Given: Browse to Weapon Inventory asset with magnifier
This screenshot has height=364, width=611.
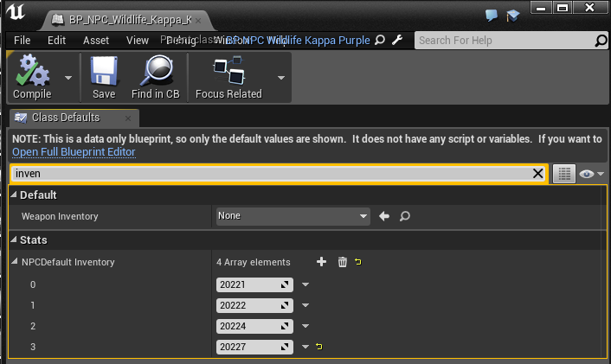Looking at the screenshot, I should click(x=404, y=216).
